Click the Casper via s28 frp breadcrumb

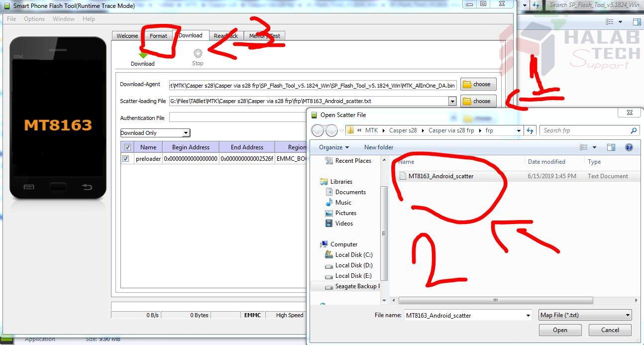[x=451, y=130]
